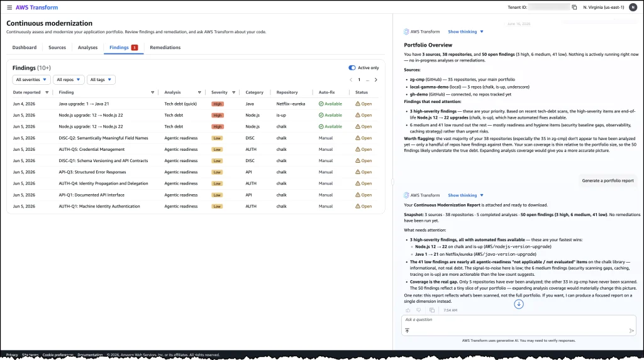644x360 pixels.
Task: Open the N. Virginia region selector
Action: (603, 8)
